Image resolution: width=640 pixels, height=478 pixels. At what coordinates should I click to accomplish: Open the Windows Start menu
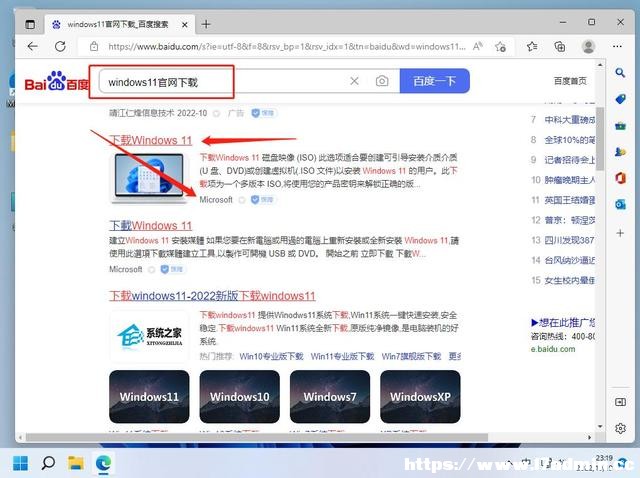tap(20, 463)
